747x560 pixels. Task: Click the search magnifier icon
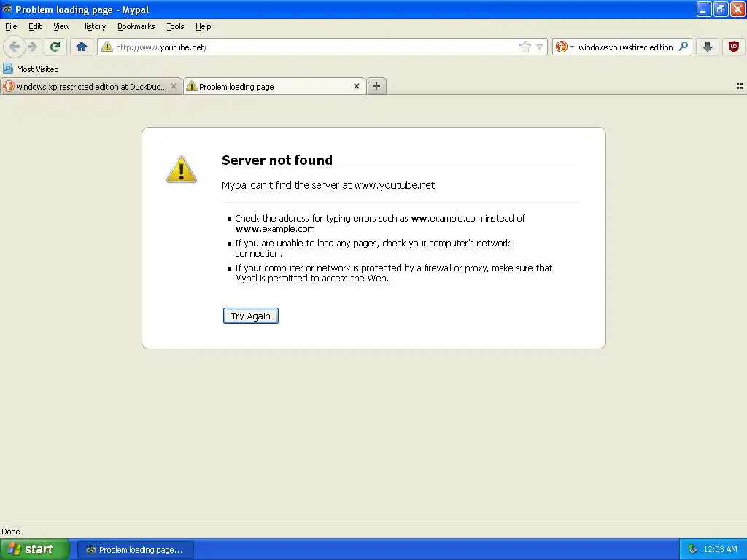point(683,47)
